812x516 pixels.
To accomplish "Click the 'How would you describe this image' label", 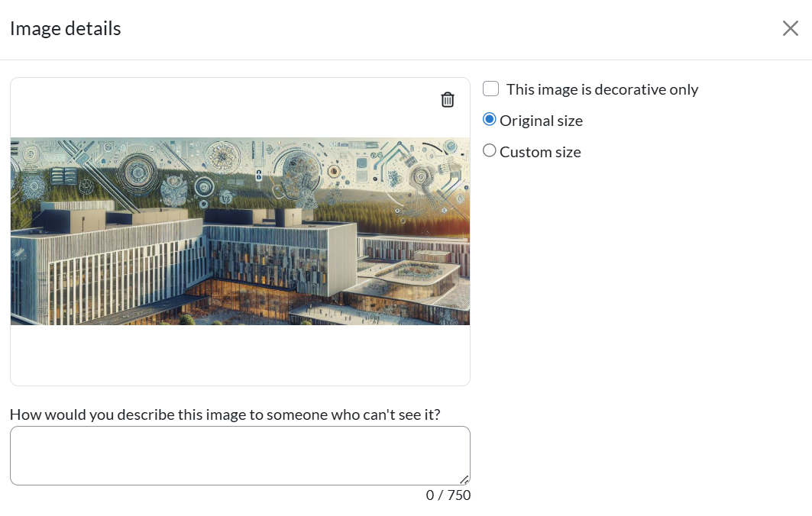I will pos(225,414).
